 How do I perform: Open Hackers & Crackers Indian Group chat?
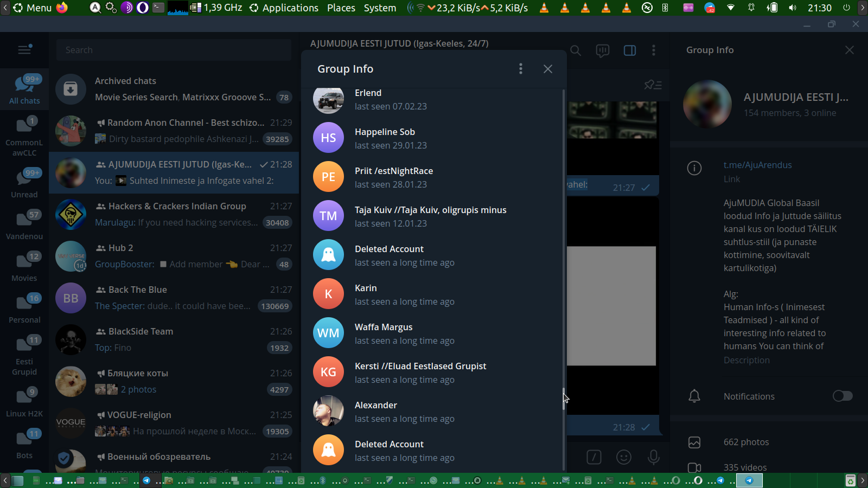click(x=174, y=214)
